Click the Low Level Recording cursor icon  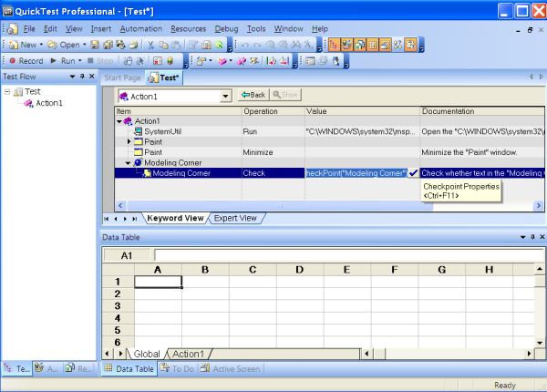(140, 61)
